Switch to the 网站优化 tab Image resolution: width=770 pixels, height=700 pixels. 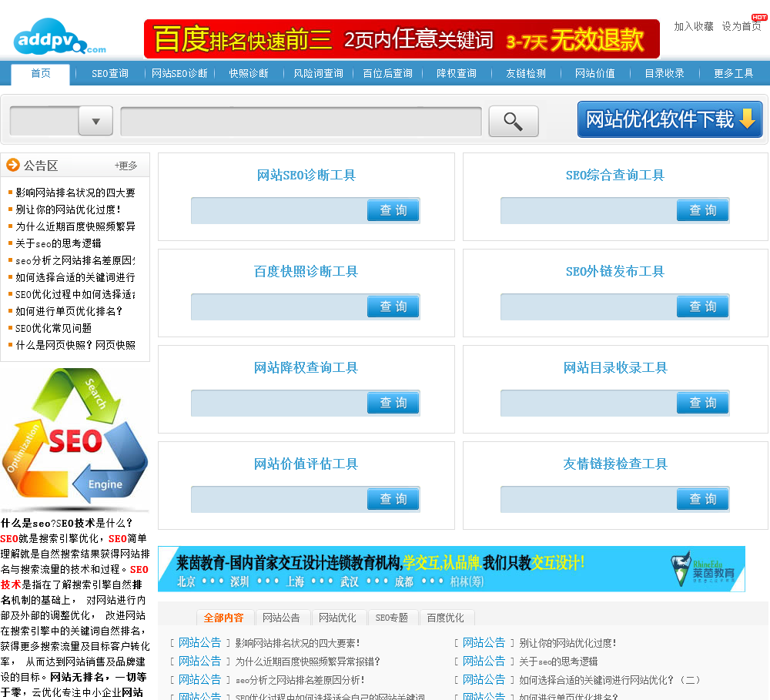tap(337, 618)
